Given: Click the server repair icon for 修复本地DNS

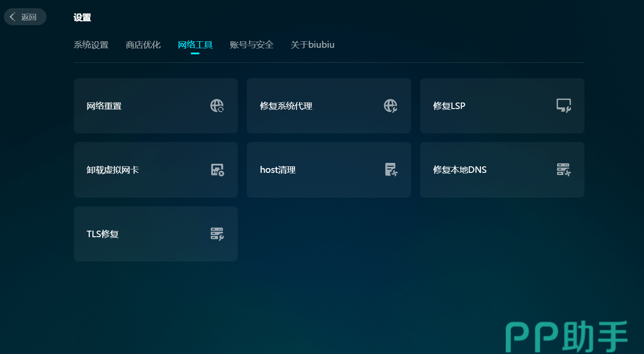Looking at the screenshot, I should [564, 170].
